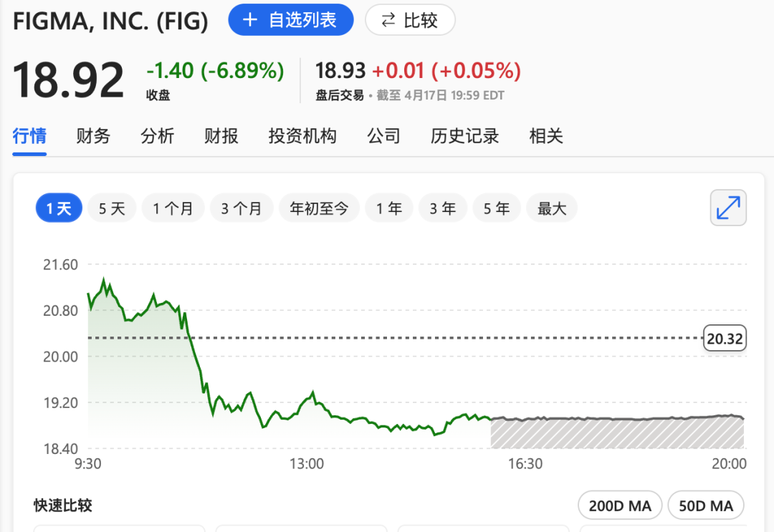Select the 1个月 time range
774x532 pixels.
tap(173, 208)
